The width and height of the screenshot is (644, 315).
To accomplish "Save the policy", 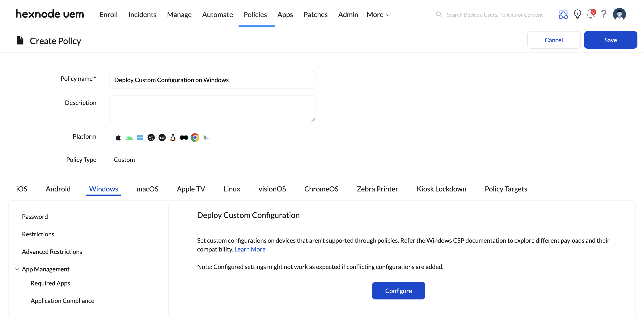I will click(x=610, y=40).
